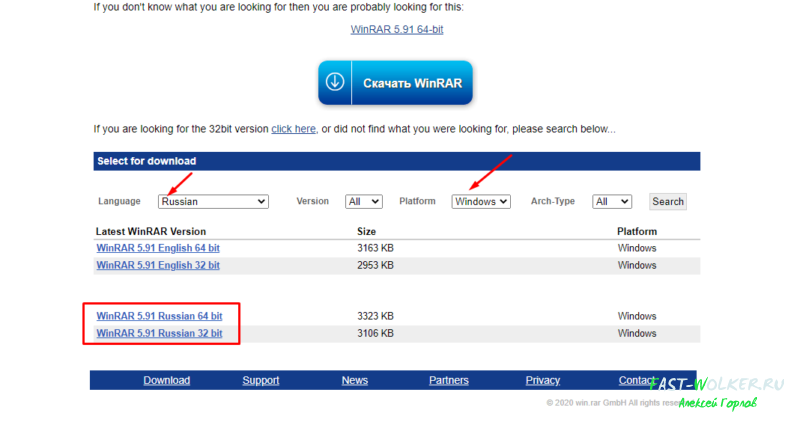Click the Скачать WinRAR button

395,83
